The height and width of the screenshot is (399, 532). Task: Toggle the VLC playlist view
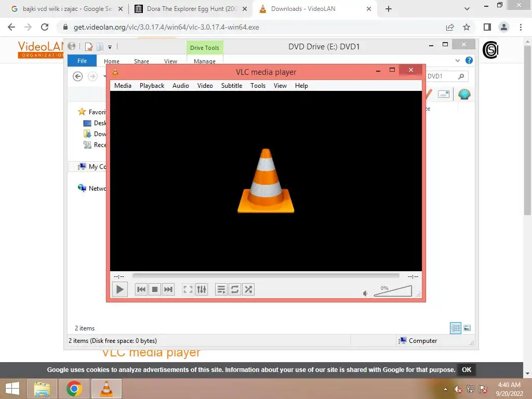[x=221, y=289]
